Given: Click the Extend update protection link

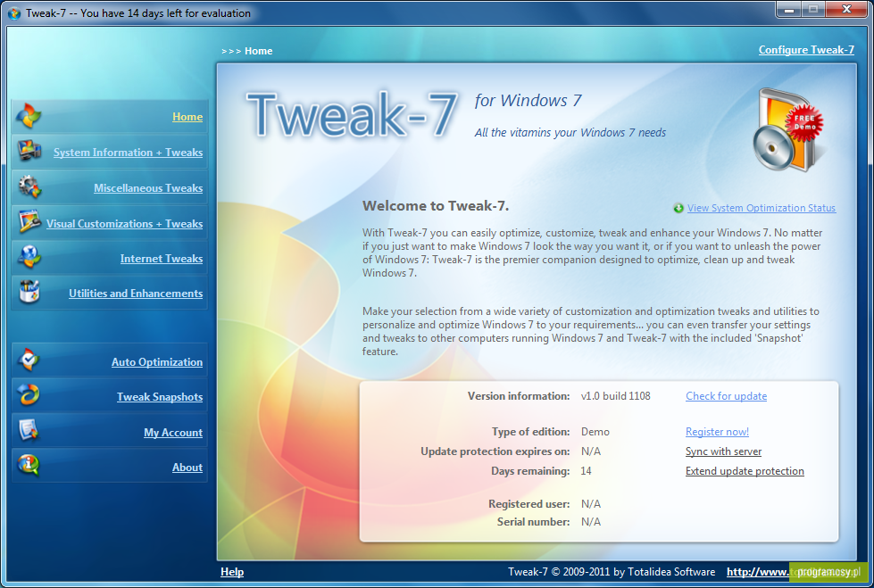Looking at the screenshot, I should [x=745, y=471].
